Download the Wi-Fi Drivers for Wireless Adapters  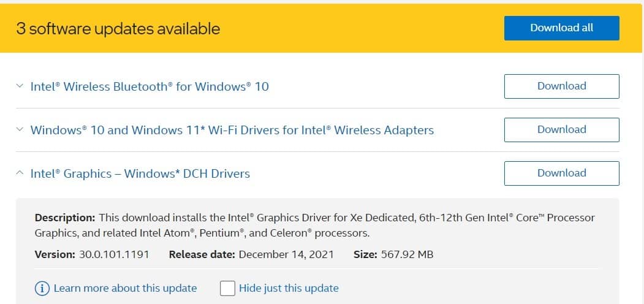click(561, 130)
